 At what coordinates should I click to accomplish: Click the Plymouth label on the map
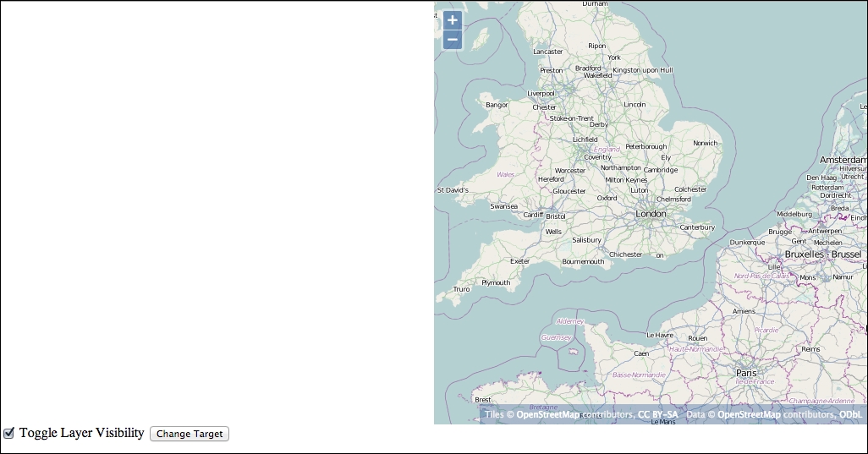[x=496, y=282]
